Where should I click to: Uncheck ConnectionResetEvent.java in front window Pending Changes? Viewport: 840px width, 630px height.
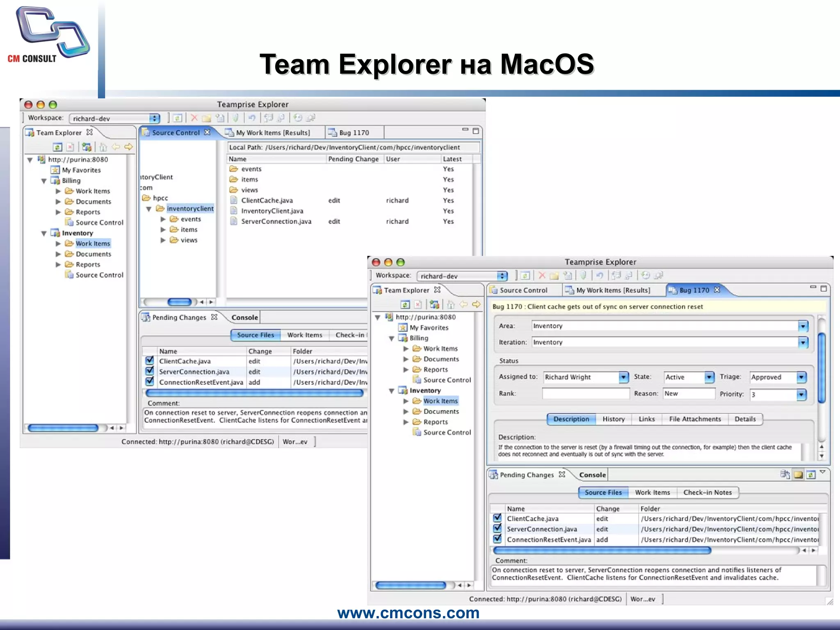pyautogui.click(x=498, y=539)
